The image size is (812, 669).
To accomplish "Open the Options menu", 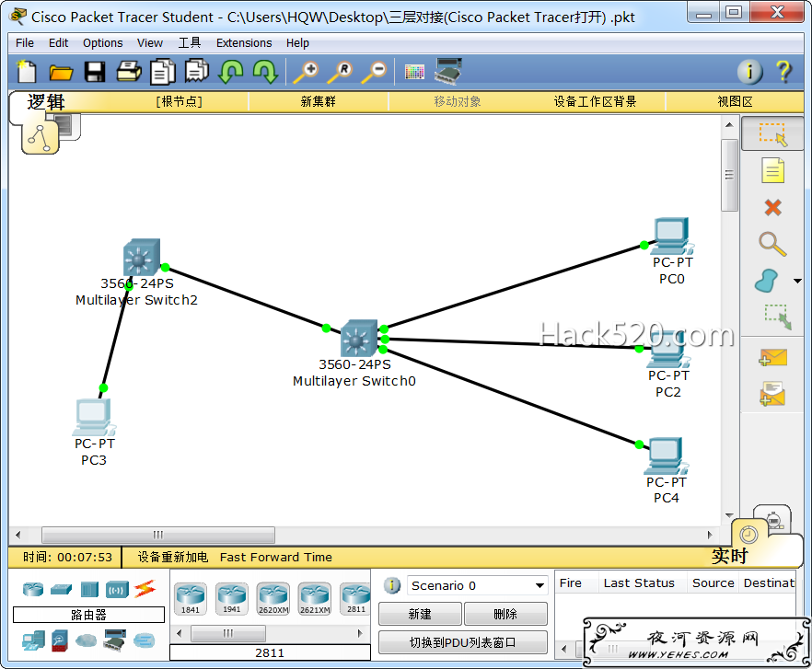I will [x=102, y=43].
